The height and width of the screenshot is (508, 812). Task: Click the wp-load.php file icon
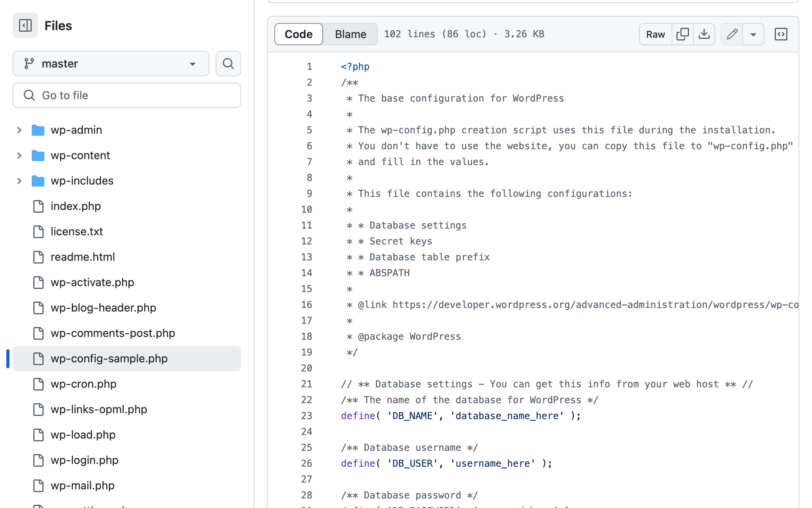38,435
